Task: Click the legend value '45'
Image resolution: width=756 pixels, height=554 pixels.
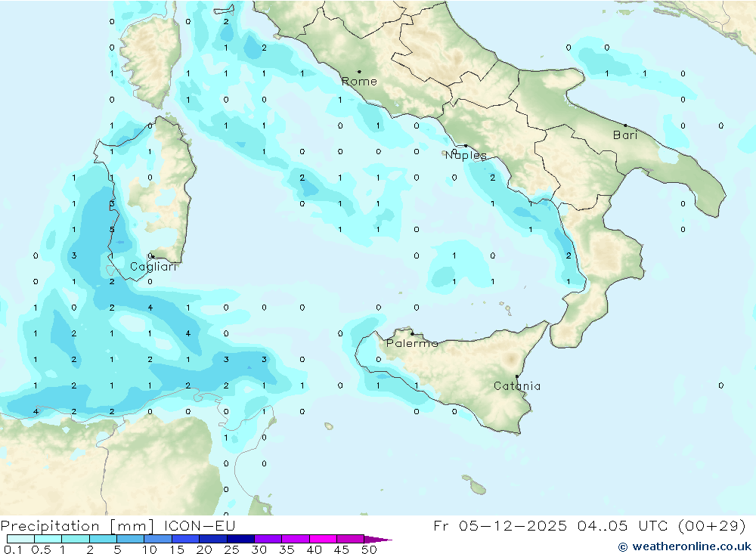Action: tap(342, 549)
